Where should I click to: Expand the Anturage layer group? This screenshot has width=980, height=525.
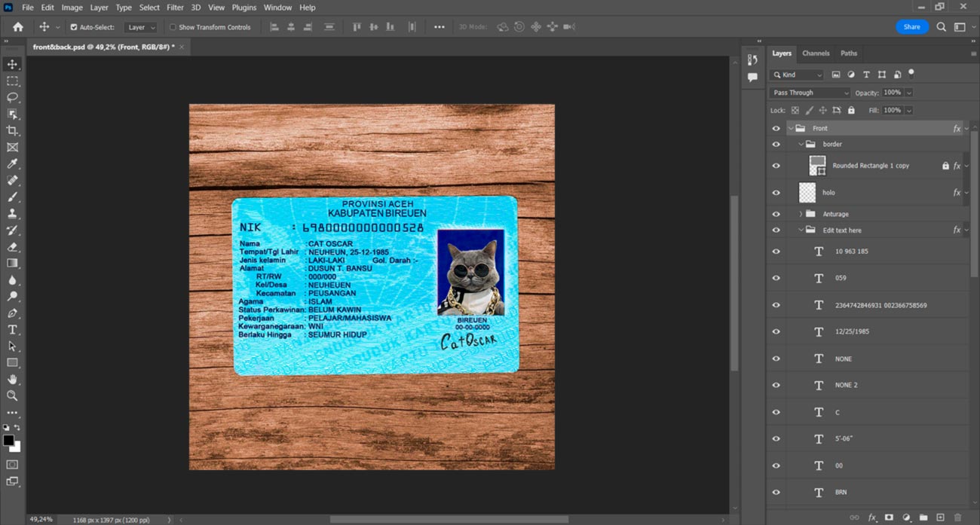click(x=801, y=214)
